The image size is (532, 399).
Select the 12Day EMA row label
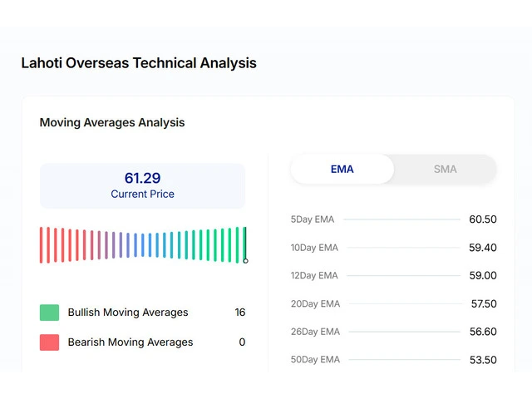click(x=314, y=275)
